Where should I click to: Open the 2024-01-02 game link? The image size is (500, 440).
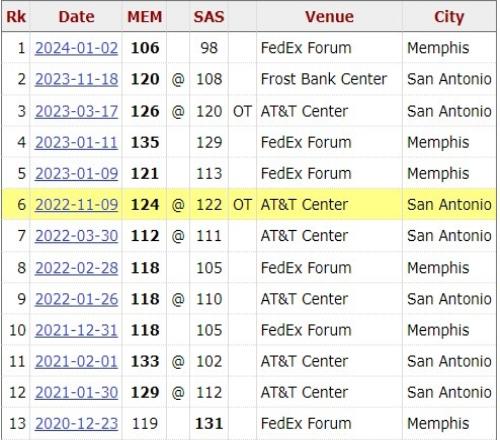76,48
